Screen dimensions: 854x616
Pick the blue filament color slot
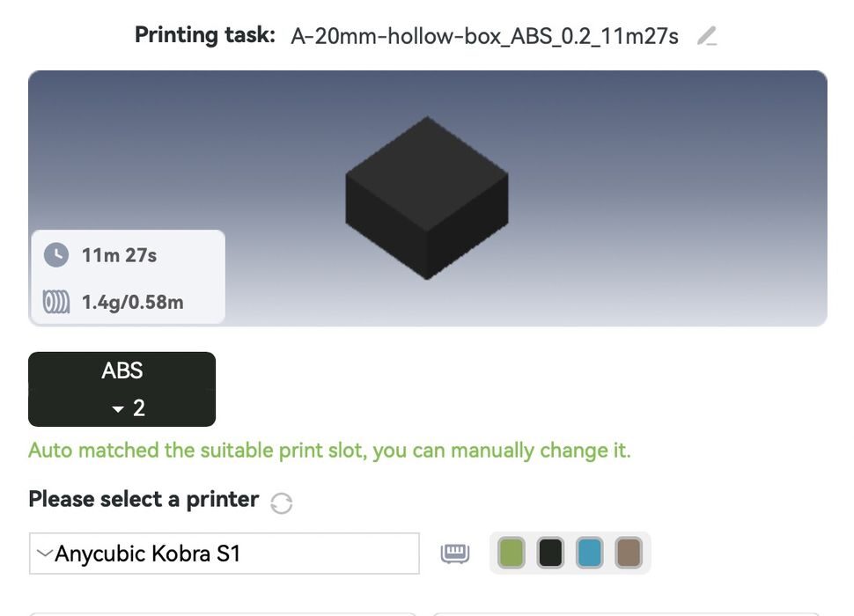[x=589, y=554]
